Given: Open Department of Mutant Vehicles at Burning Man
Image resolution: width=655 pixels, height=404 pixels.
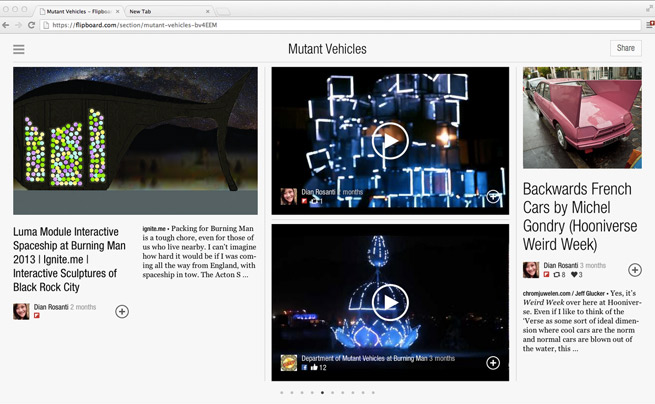Looking at the screenshot, I should tap(364, 358).
